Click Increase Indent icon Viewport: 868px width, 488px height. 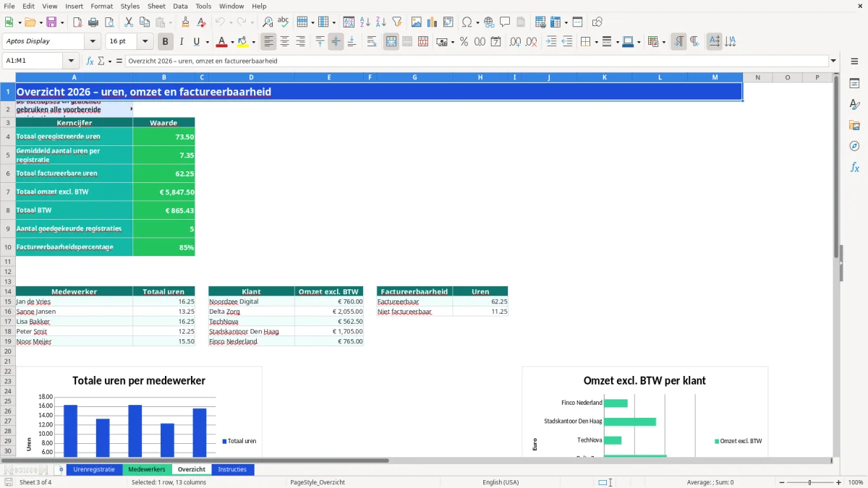coord(551,42)
